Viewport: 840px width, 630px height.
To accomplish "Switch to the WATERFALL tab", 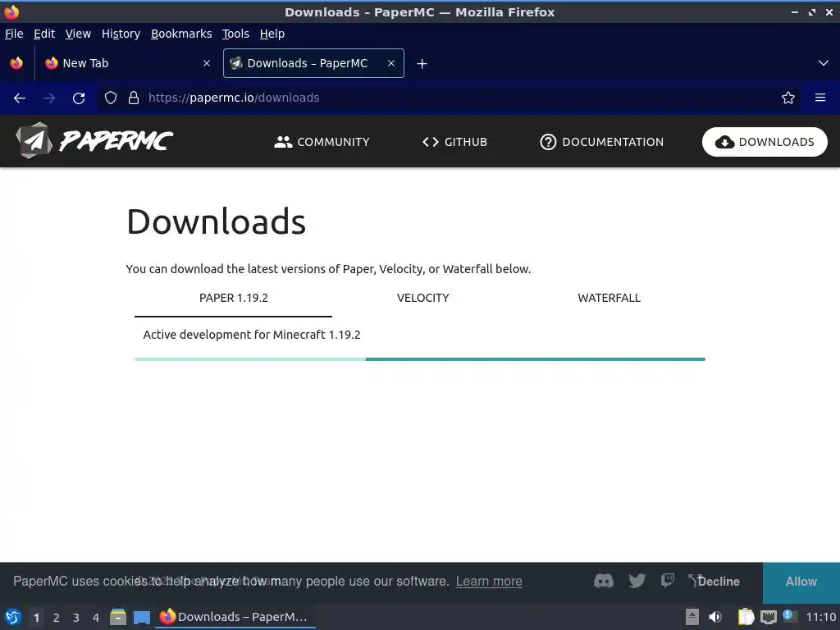I will click(x=609, y=298).
